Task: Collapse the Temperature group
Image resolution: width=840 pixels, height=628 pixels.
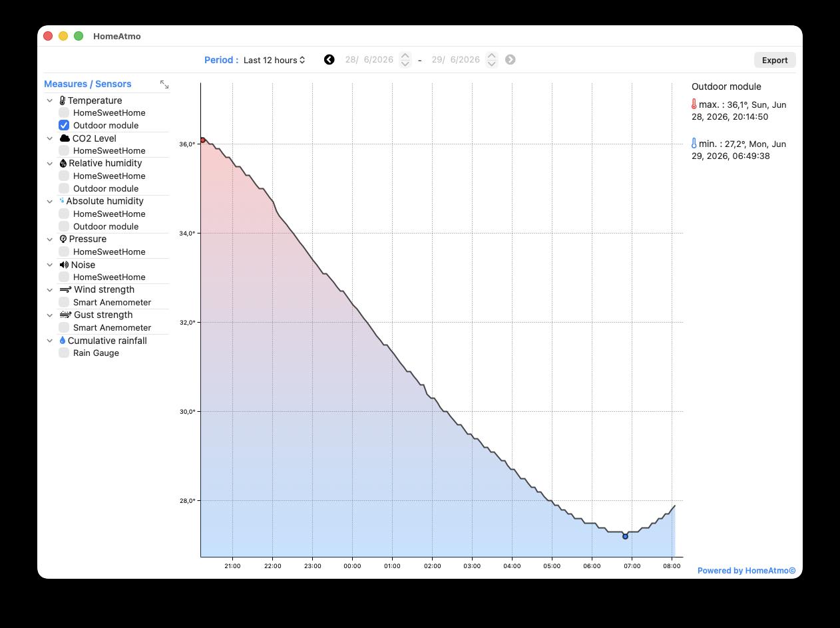Action: click(x=50, y=100)
